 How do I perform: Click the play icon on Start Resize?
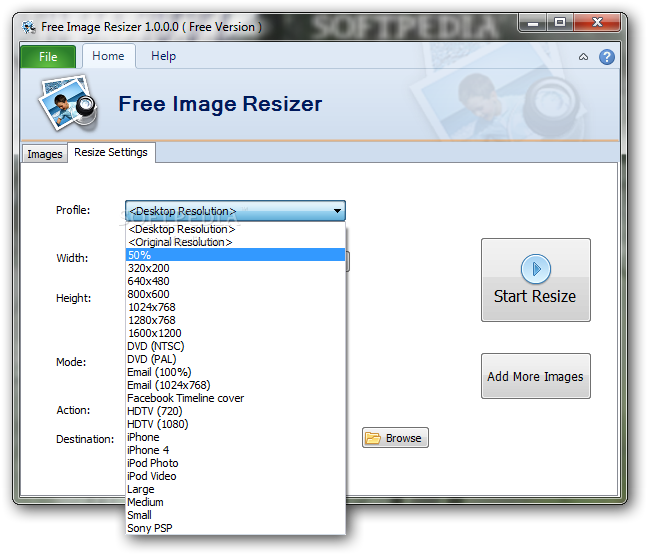(536, 269)
